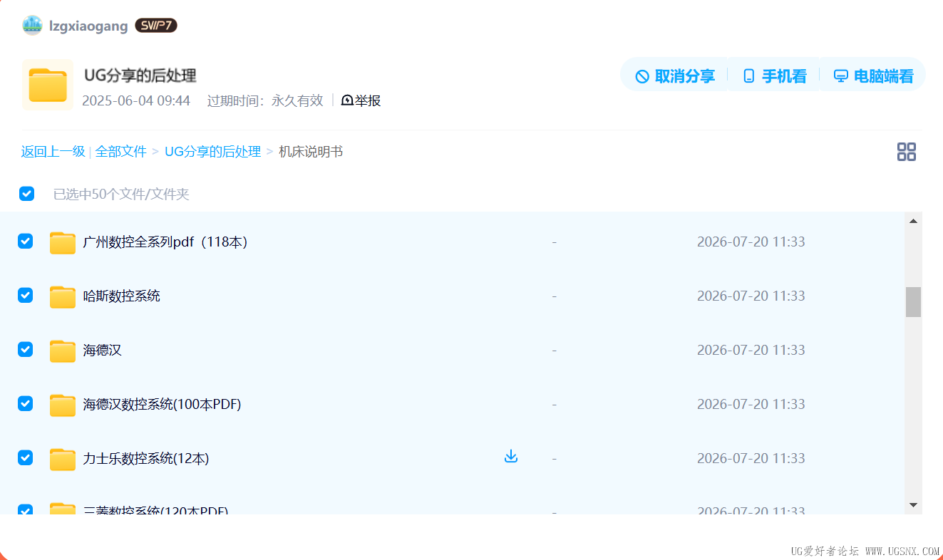Uncheck the 海德汉数控系统(100本PDF) checkbox
Image resolution: width=943 pixels, height=560 pixels.
(x=25, y=403)
